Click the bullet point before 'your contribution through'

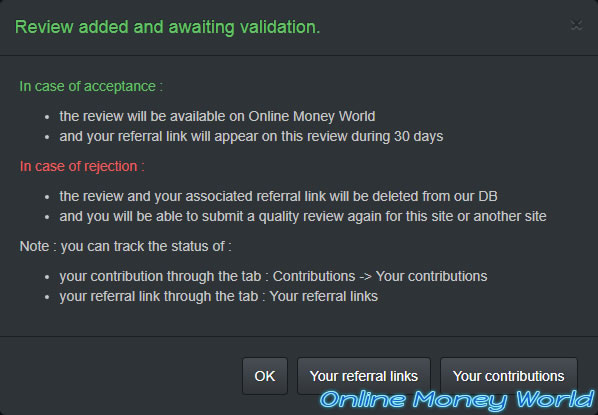point(47,277)
